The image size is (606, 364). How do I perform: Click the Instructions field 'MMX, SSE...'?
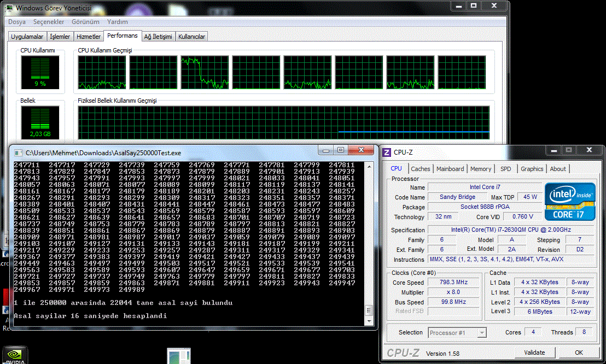tap(511, 259)
